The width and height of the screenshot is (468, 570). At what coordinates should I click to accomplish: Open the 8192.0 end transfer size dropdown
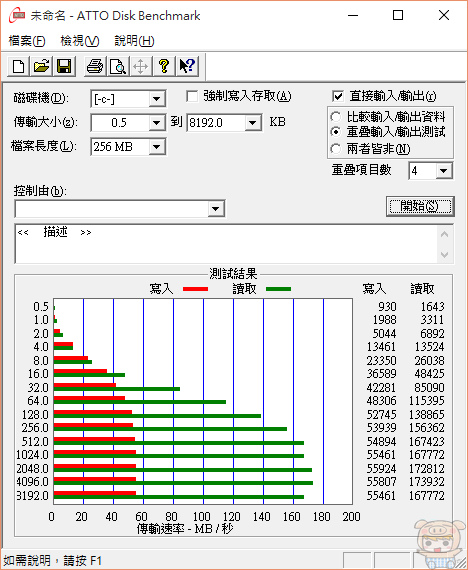[x=252, y=123]
